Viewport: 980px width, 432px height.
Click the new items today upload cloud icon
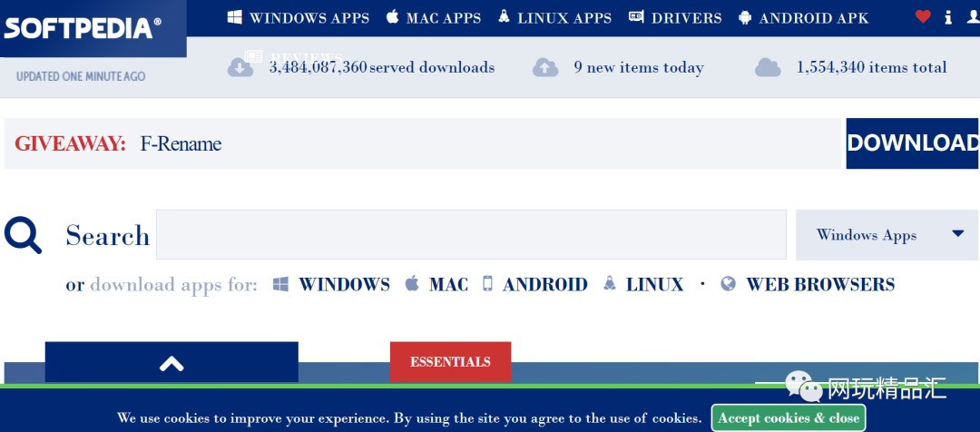pos(545,67)
